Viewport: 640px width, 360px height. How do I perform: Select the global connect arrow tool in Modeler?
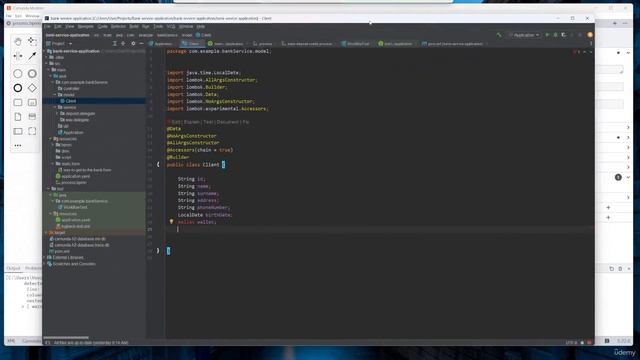(x=32, y=56)
